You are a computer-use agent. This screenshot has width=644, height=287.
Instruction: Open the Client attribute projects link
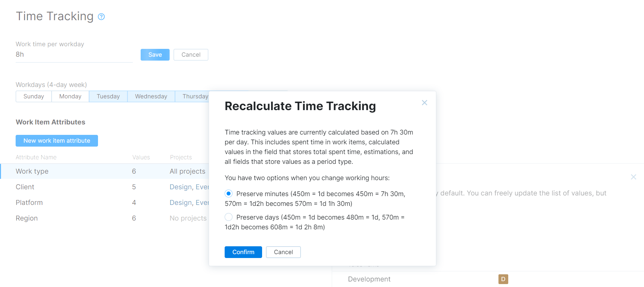pos(189,187)
